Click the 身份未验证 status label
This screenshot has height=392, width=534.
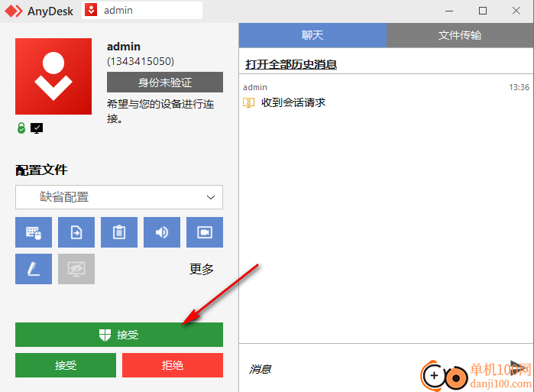[165, 82]
